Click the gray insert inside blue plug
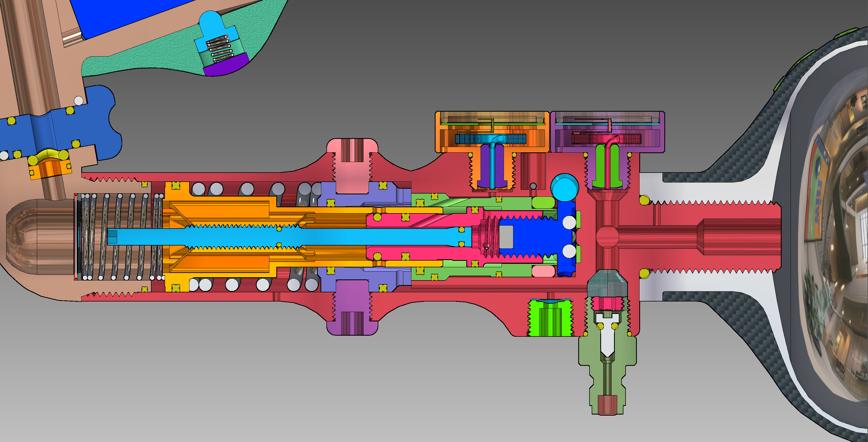 [x=506, y=237]
